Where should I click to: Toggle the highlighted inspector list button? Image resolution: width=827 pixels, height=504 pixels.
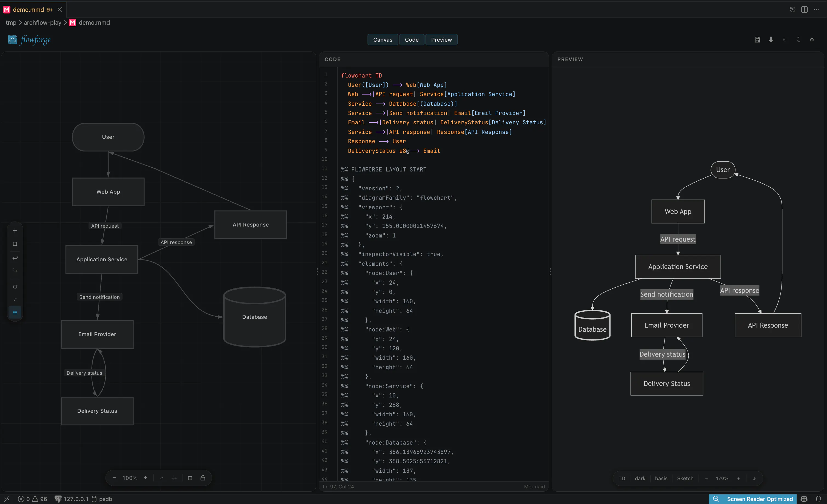click(x=15, y=313)
